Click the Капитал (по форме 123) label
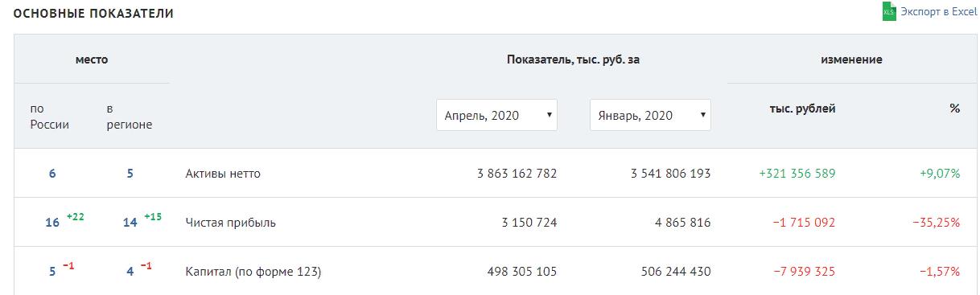The height and width of the screenshot is (295, 980). (253, 272)
